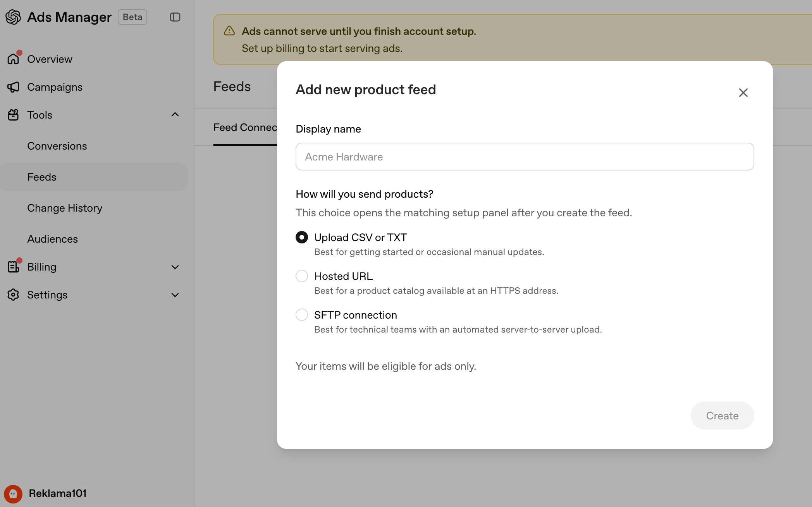Select the SFTP connection radio button
Image resolution: width=812 pixels, height=507 pixels.
tap(302, 315)
